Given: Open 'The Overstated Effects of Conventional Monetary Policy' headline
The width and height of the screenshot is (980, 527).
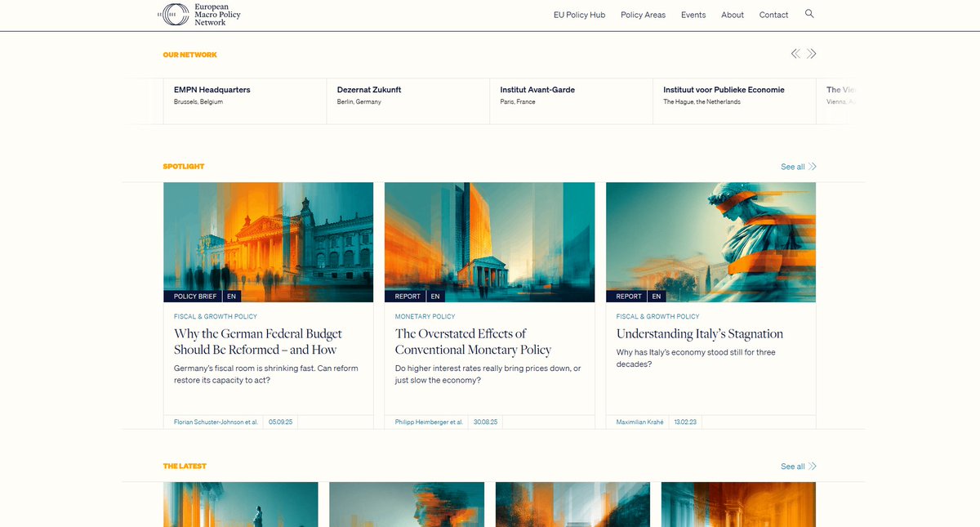Looking at the screenshot, I should 474,342.
